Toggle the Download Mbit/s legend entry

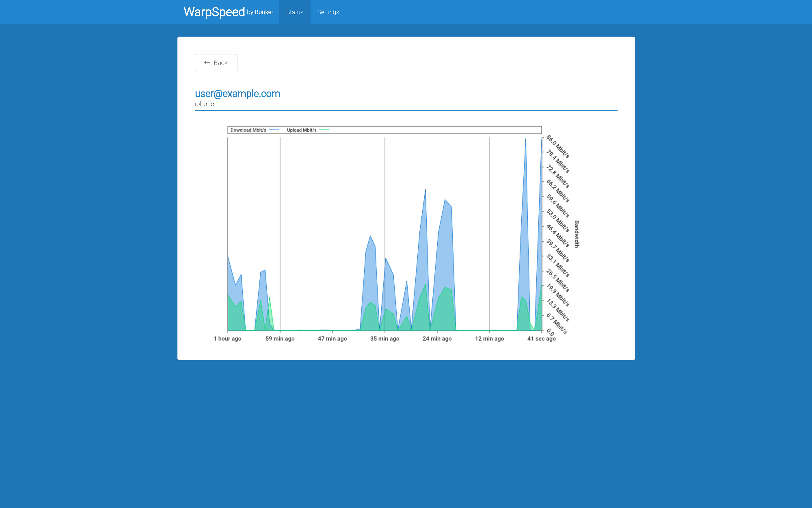pos(254,130)
